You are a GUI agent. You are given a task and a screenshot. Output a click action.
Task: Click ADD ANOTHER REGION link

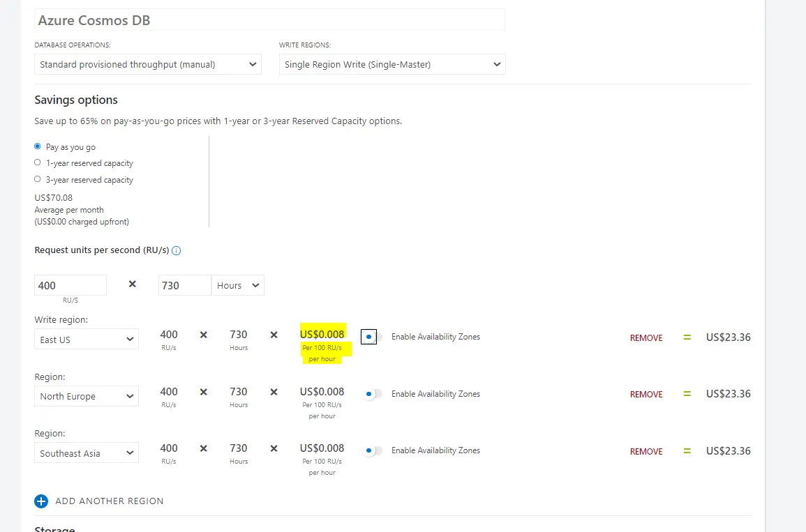110,501
